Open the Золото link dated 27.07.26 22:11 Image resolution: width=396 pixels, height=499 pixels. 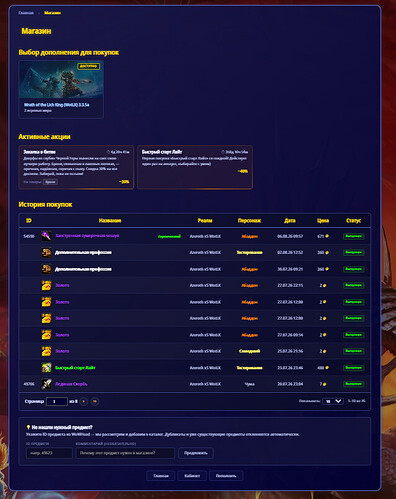(x=62, y=285)
